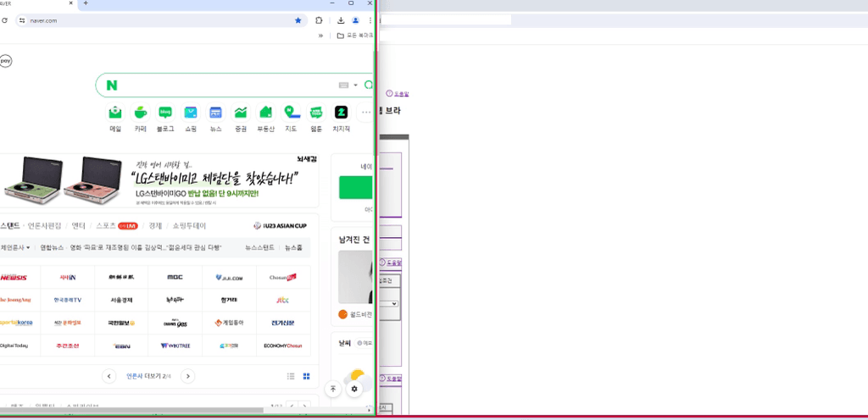The image size is (868, 420).
Task: Select the 엔터 tab
Action: coord(79,225)
